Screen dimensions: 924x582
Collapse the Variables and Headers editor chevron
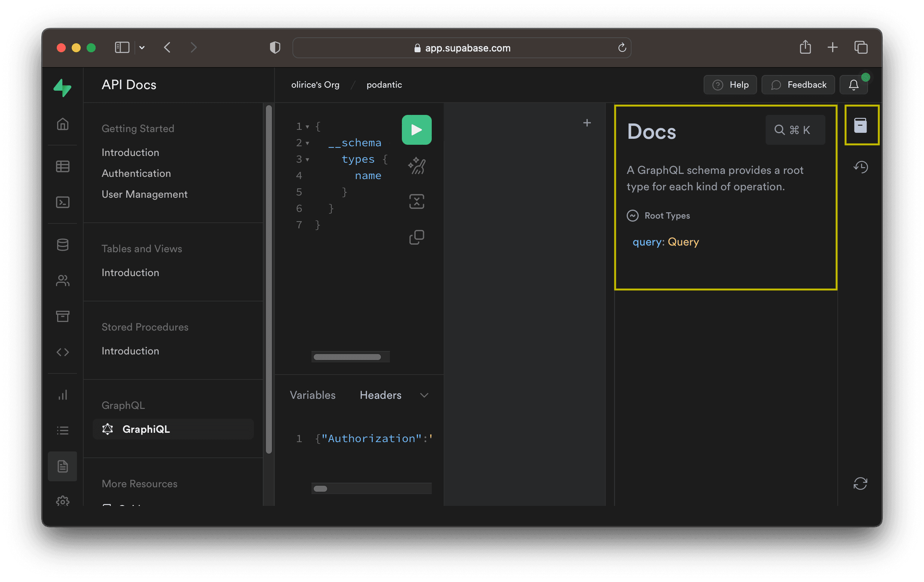pos(424,395)
